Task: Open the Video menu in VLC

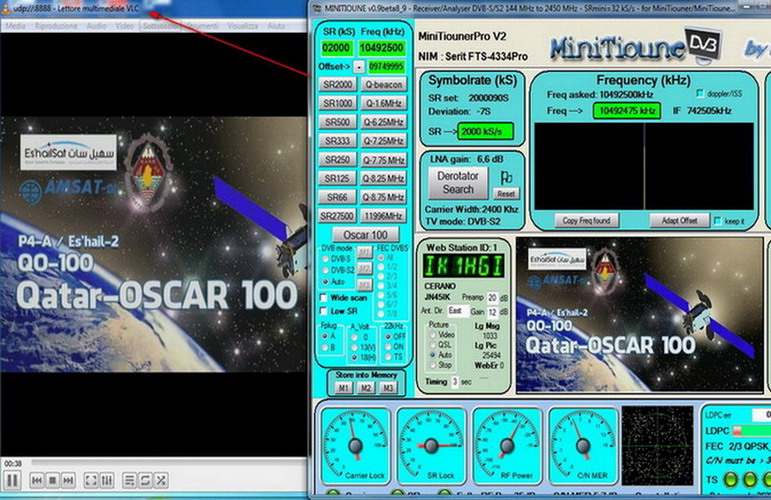Action: (x=124, y=26)
